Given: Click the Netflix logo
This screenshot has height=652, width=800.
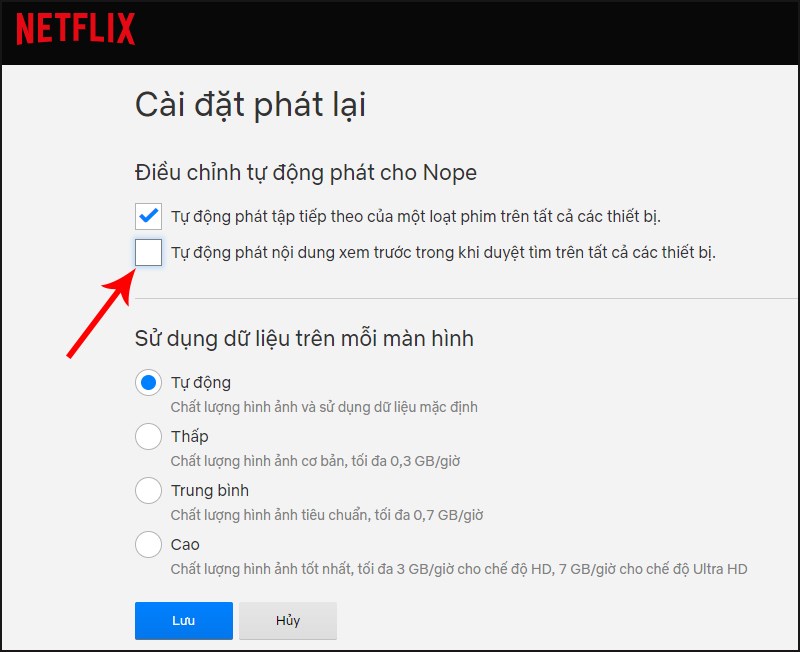Looking at the screenshot, I should coord(76,29).
